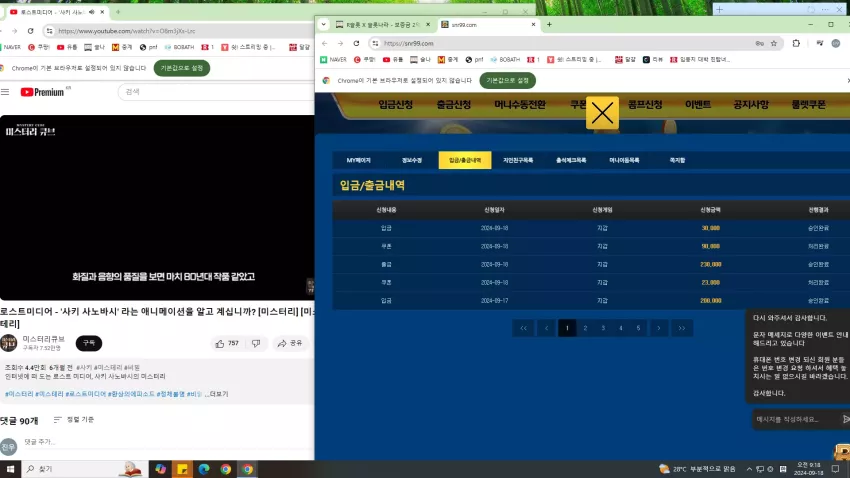
Task: Bookmark snr99.com with the star icon
Action: pos(774,43)
